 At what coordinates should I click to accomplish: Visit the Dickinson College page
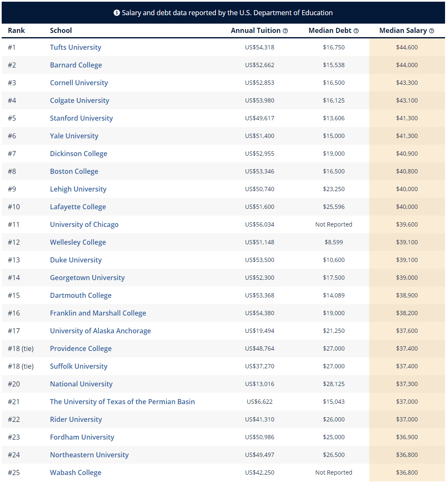(x=79, y=154)
